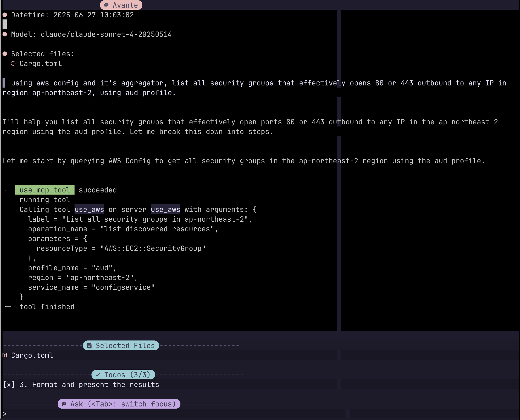Image resolution: width=520 pixels, height=420 pixels.
Task: Click the Datetime bullet dot
Action: (x=5, y=15)
